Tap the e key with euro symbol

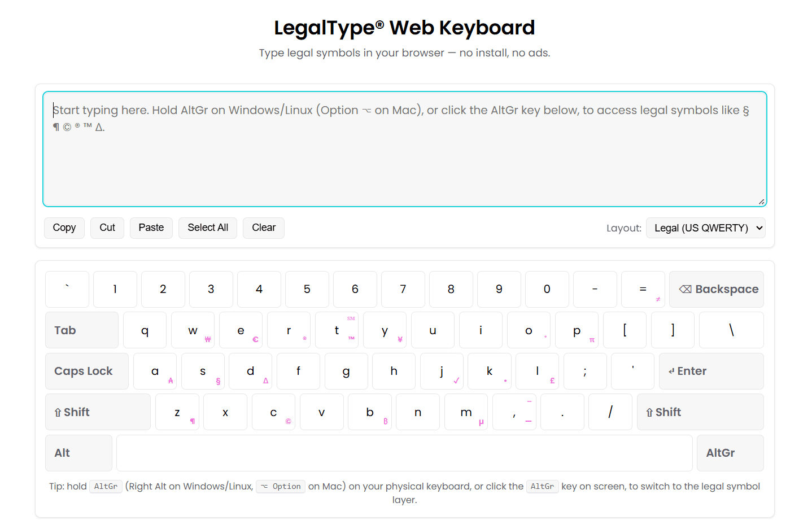point(241,330)
